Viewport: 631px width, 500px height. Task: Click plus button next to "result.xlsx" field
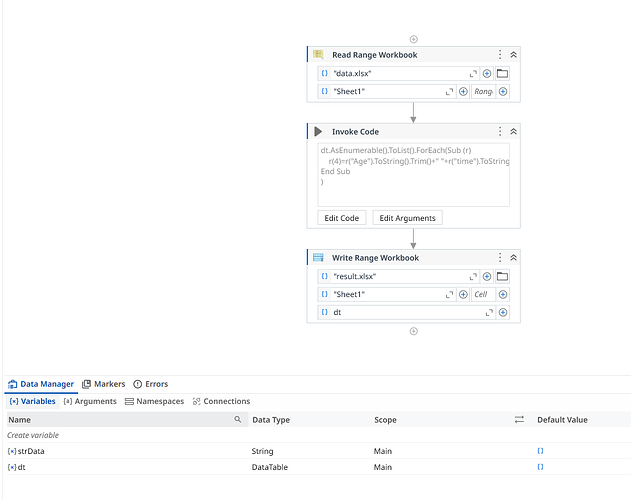pyautogui.click(x=487, y=277)
